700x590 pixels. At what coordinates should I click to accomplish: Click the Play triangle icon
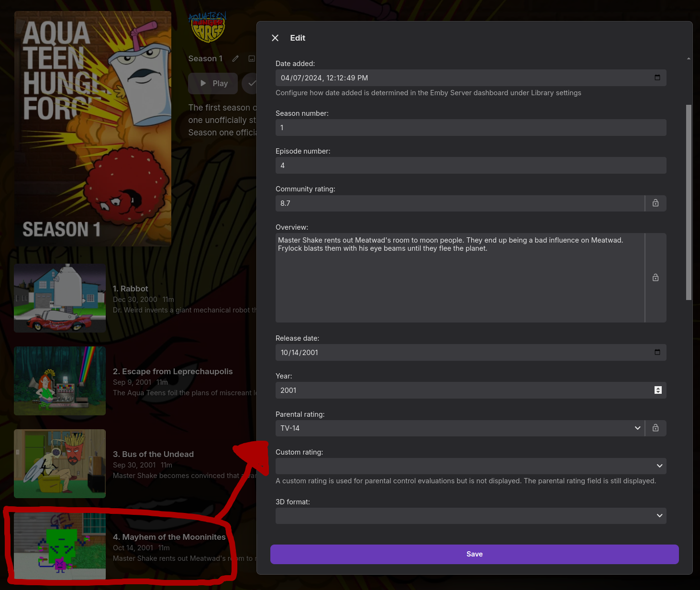coord(203,83)
